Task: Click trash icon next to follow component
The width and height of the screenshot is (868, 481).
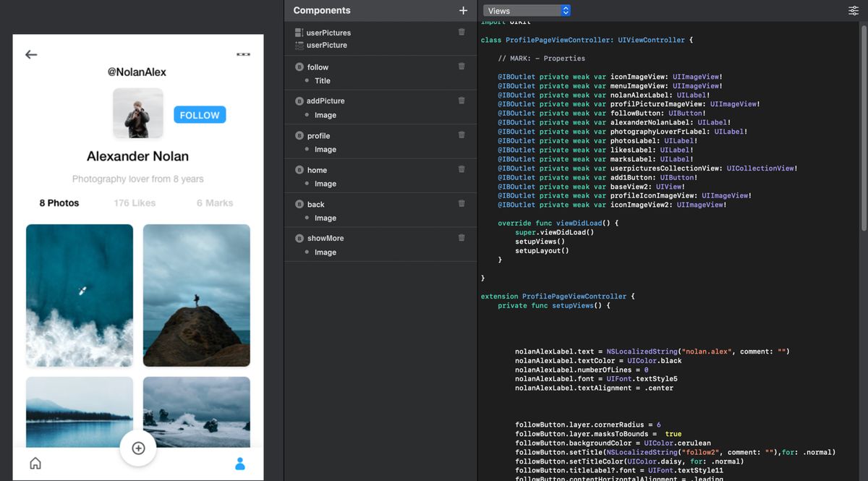Action: 461,67
